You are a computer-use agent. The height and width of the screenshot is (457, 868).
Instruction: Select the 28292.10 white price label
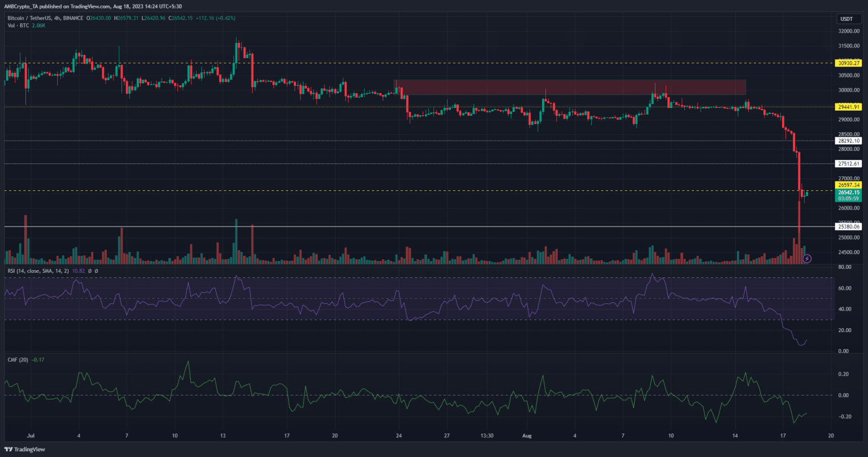[x=849, y=141]
